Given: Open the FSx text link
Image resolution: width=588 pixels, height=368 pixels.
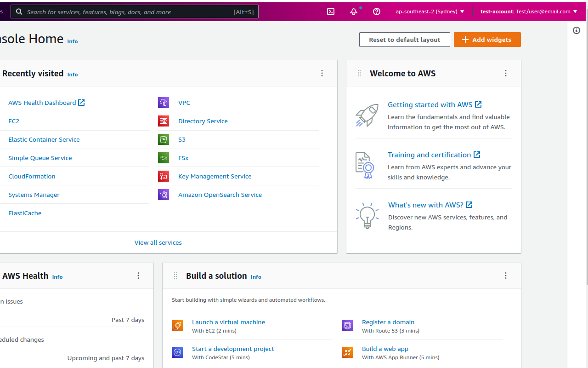Looking at the screenshot, I should pos(183,158).
